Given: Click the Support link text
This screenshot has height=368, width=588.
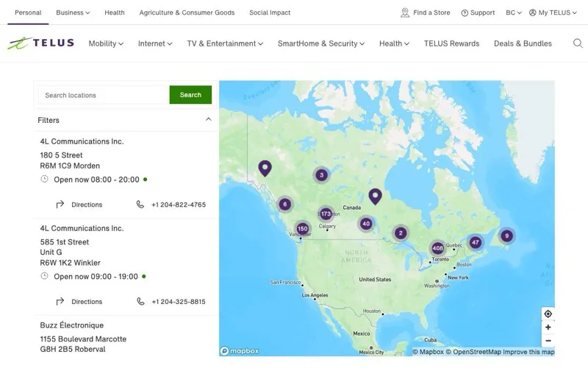Looking at the screenshot, I should [482, 13].
